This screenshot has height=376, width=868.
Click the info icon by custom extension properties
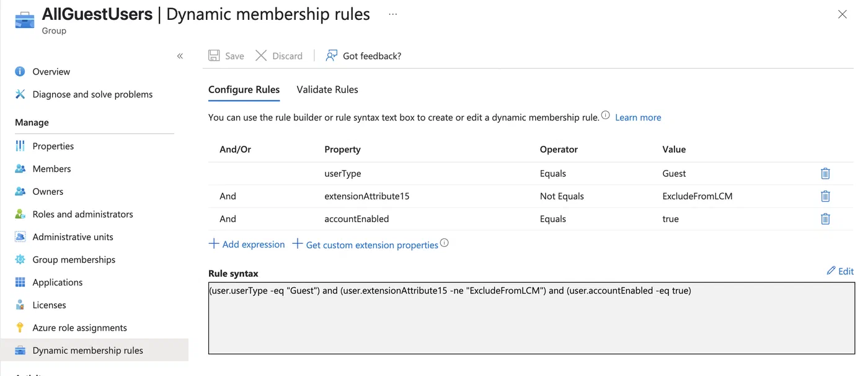coord(444,243)
